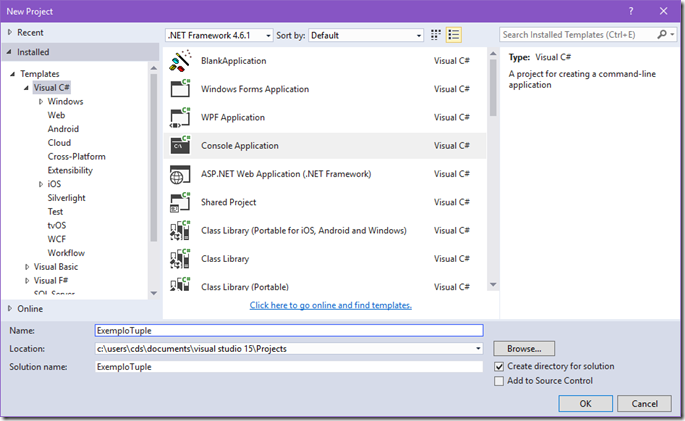The image size is (685, 421).
Task: Click the Shared Project template icon
Action: pos(180,202)
